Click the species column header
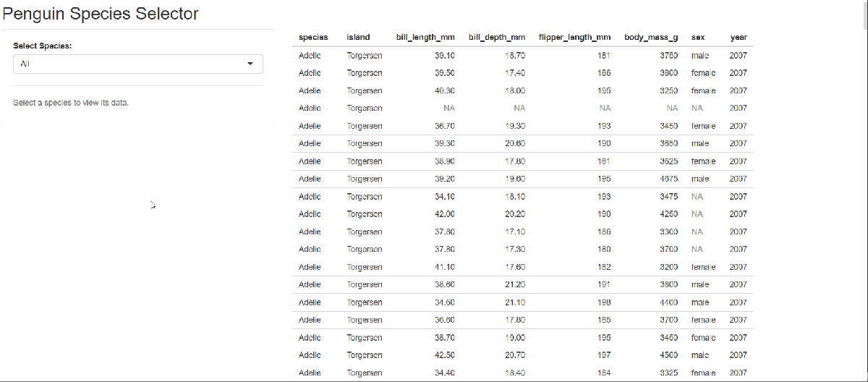The image size is (868, 382). pyautogui.click(x=313, y=38)
